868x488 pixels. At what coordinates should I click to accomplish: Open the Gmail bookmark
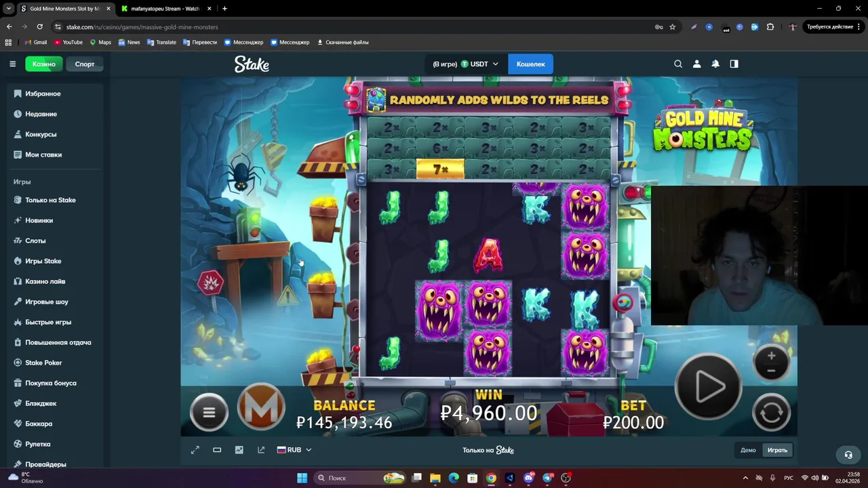[x=36, y=42]
